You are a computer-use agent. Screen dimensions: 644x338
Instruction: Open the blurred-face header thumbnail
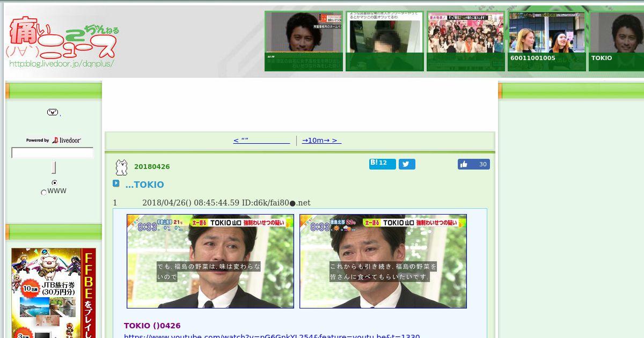point(385,41)
